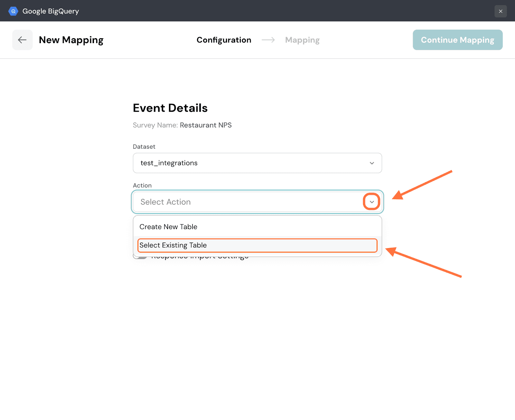Click the Event Details heading
Viewport: 515px width, 420px height.
[x=170, y=108]
